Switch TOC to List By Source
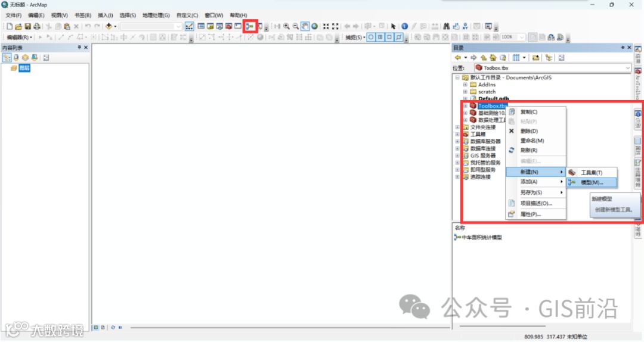644x342 pixels. tap(16, 58)
